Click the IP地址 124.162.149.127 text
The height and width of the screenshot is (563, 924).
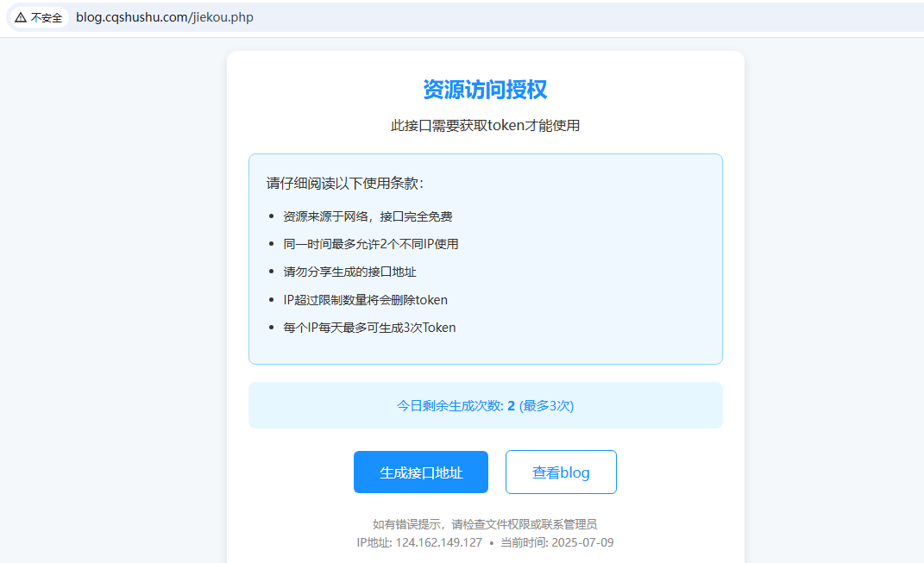click(419, 543)
